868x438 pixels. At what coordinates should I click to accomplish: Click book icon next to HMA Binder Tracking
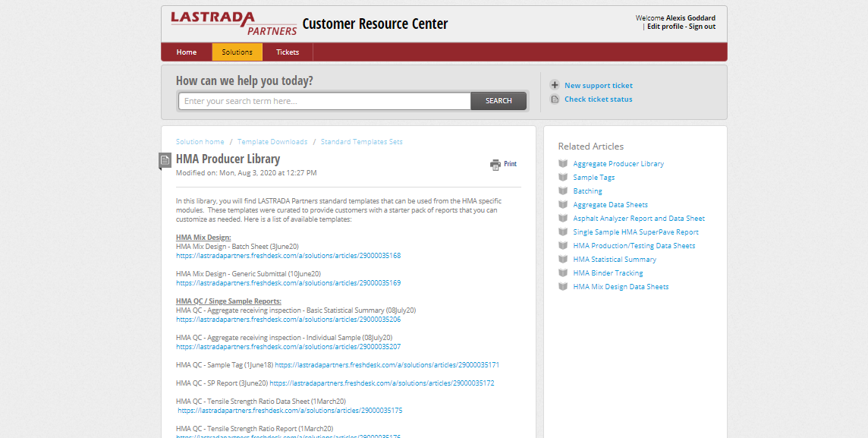[563, 273]
